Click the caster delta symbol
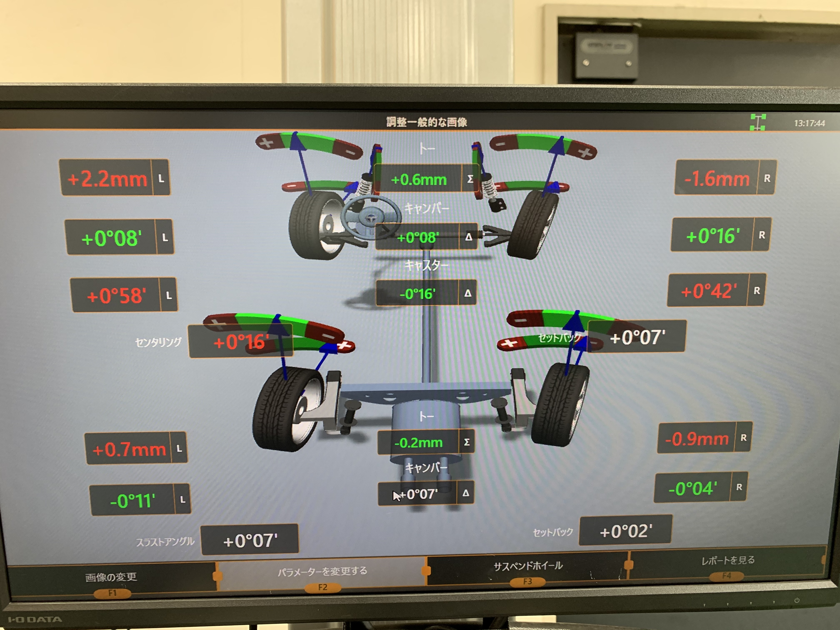 [x=467, y=293]
